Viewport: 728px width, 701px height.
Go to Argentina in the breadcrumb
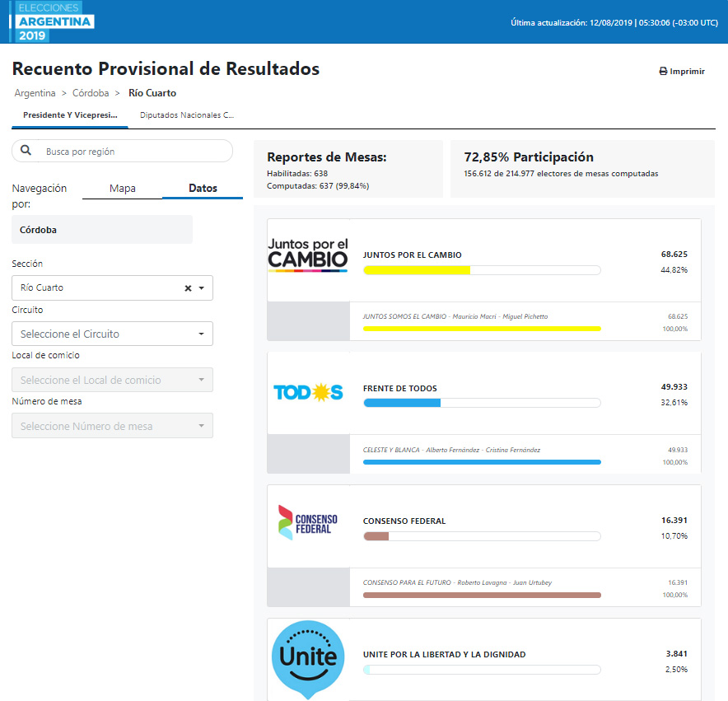coord(35,93)
